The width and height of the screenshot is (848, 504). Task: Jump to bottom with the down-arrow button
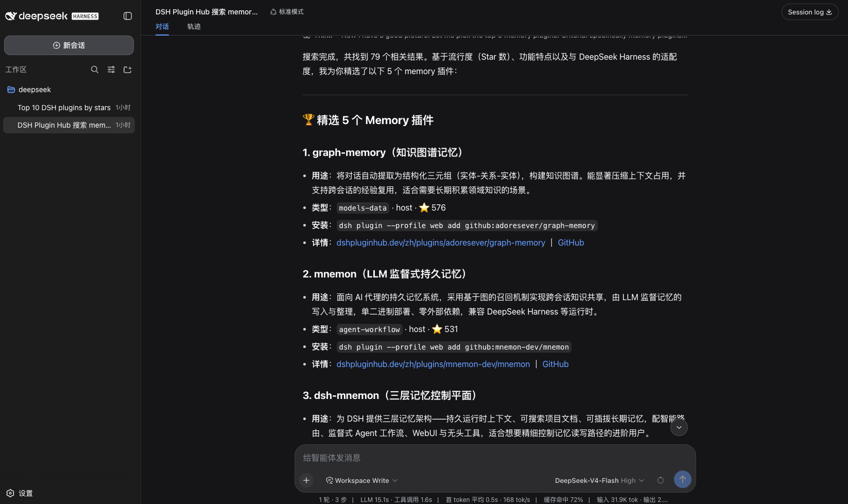tap(679, 427)
